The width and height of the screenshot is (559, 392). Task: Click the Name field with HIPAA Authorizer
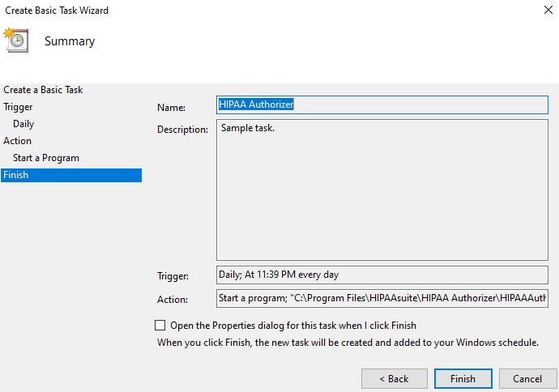click(x=382, y=104)
